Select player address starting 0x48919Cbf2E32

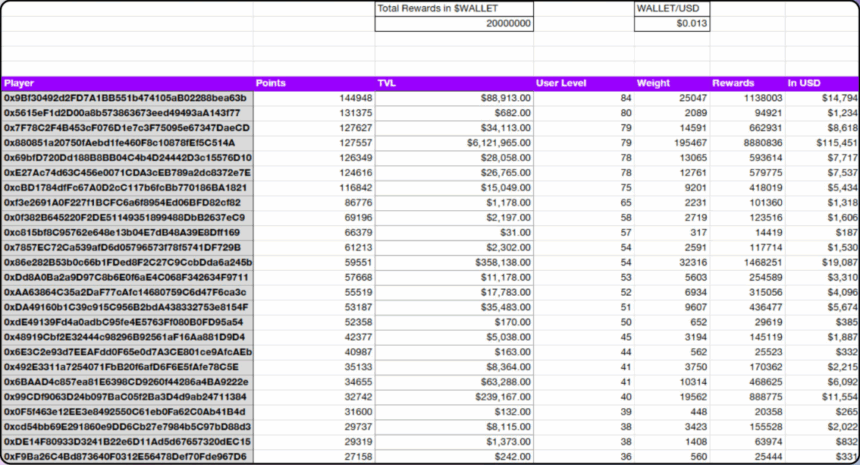pos(127,337)
